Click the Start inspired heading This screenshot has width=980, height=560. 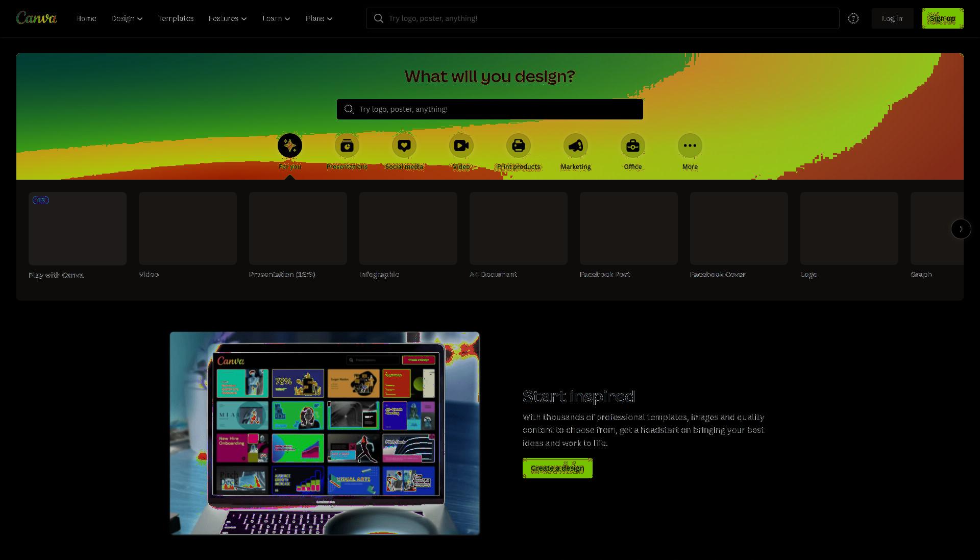(579, 397)
